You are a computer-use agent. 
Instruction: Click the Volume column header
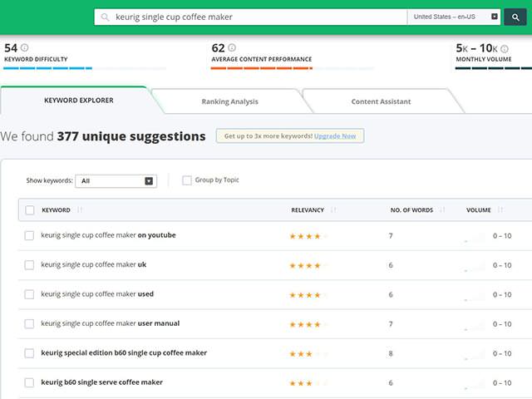(x=479, y=210)
